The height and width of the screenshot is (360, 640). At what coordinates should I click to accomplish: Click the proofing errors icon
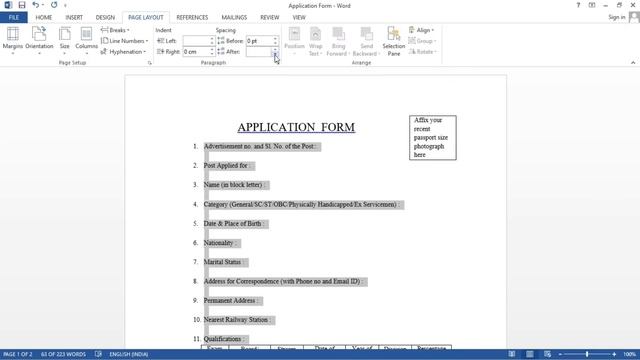98,354
